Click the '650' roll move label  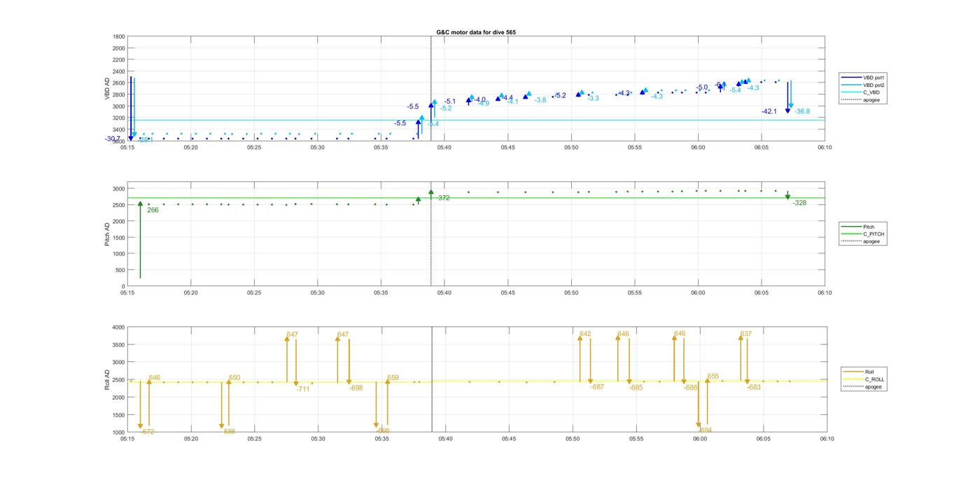[x=234, y=378]
